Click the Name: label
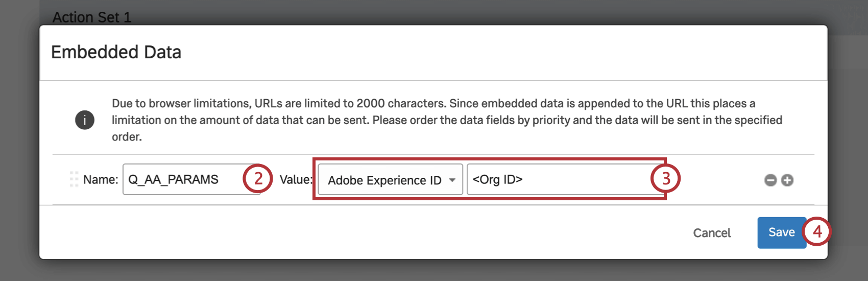 coord(101,180)
